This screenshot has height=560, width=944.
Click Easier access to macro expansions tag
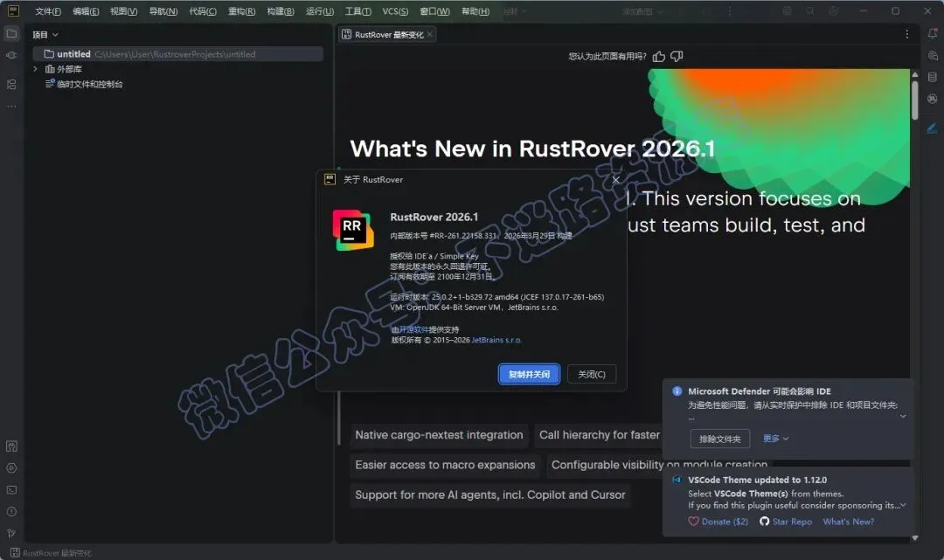445,465
